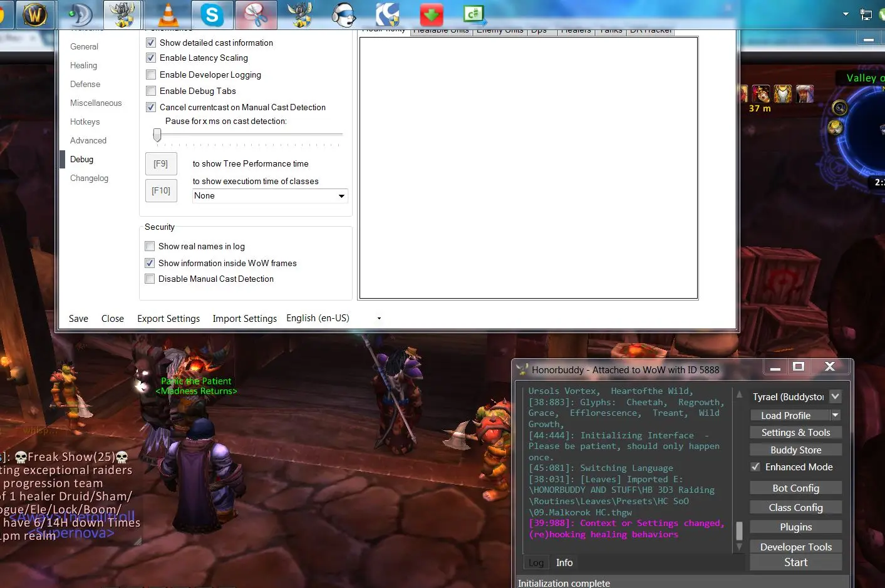885x588 pixels.
Task: Open the Miscellaneous settings section
Action: coord(96,103)
